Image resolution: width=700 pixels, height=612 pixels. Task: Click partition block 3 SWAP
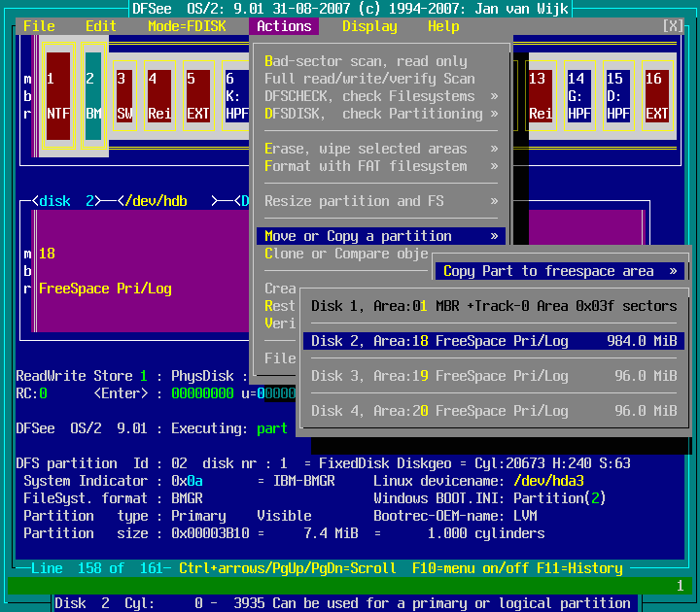(x=124, y=95)
